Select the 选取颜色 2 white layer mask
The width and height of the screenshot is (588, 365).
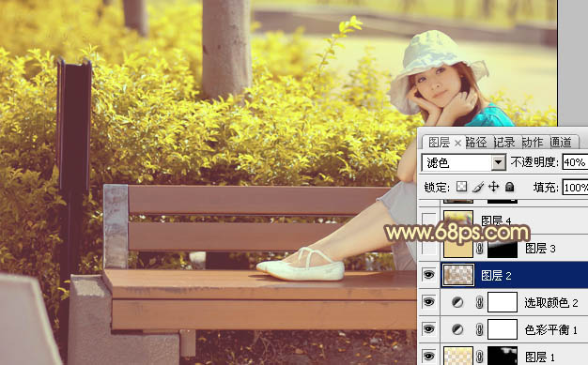point(503,302)
